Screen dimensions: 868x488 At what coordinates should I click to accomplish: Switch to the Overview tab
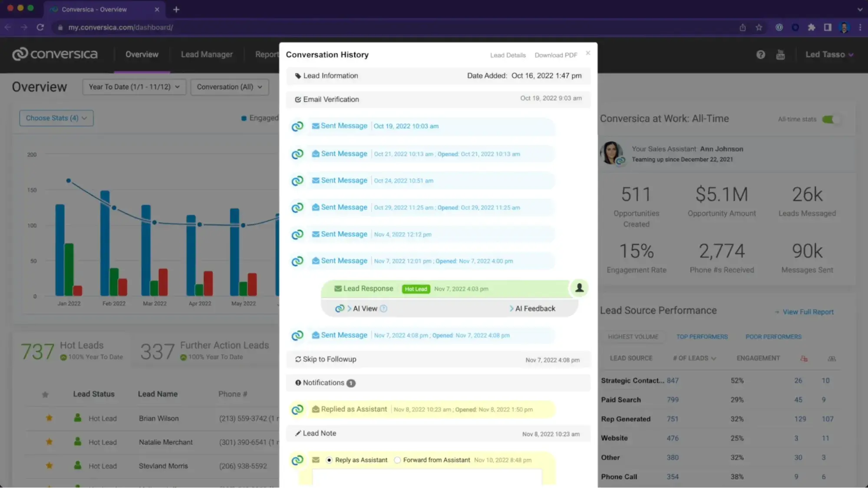coord(142,54)
